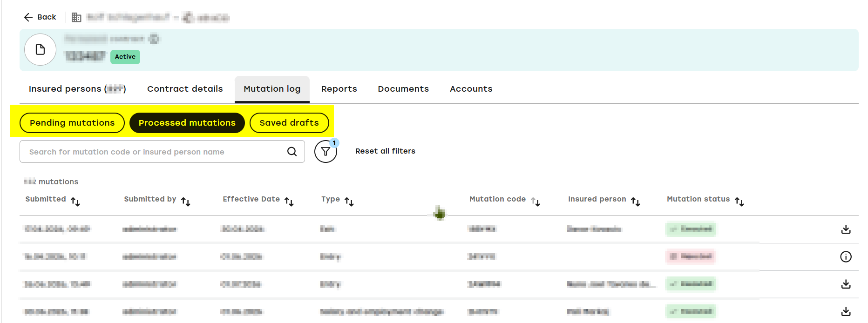This screenshot has height=323, width=868.
Task: Sort by Mutation status column
Action: coord(739,202)
